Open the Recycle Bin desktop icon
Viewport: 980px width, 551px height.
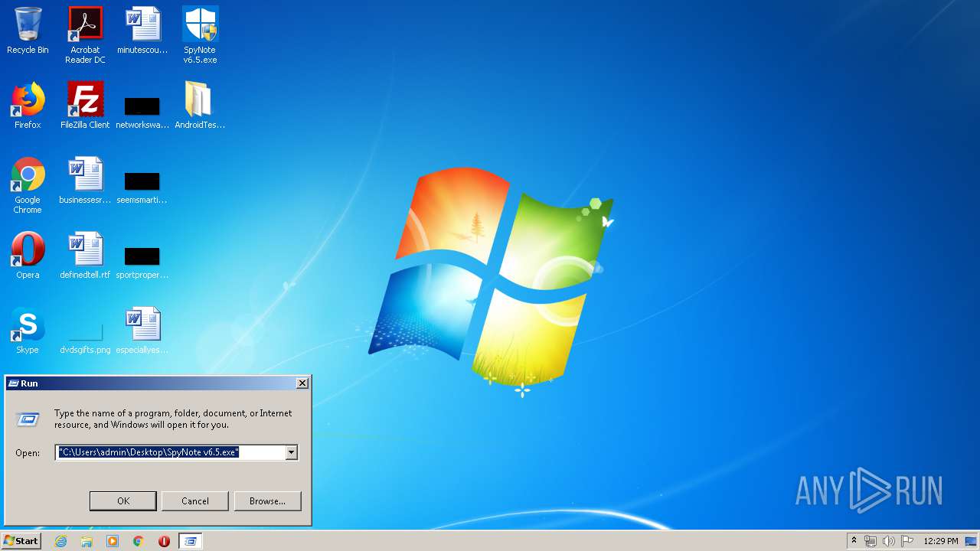[28, 31]
